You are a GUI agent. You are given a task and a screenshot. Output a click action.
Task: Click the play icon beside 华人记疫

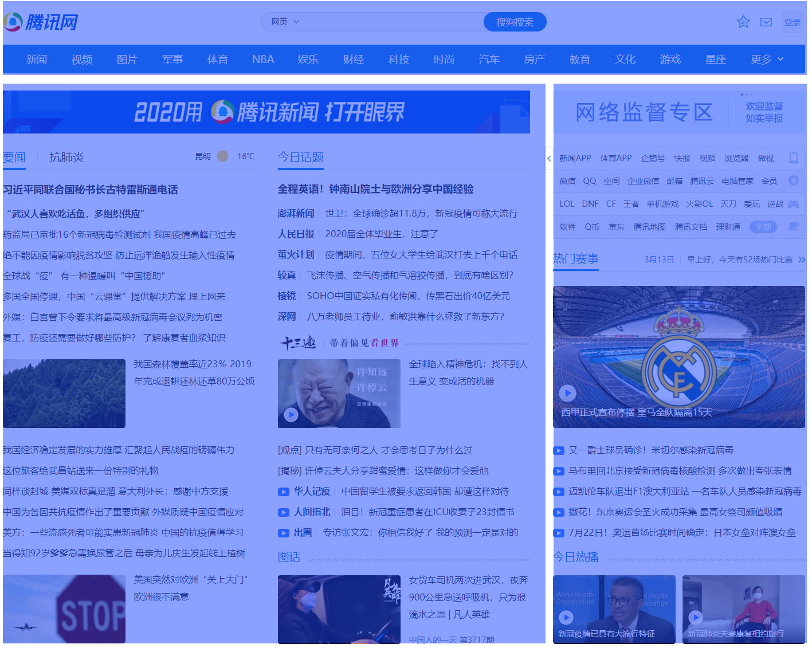284,492
